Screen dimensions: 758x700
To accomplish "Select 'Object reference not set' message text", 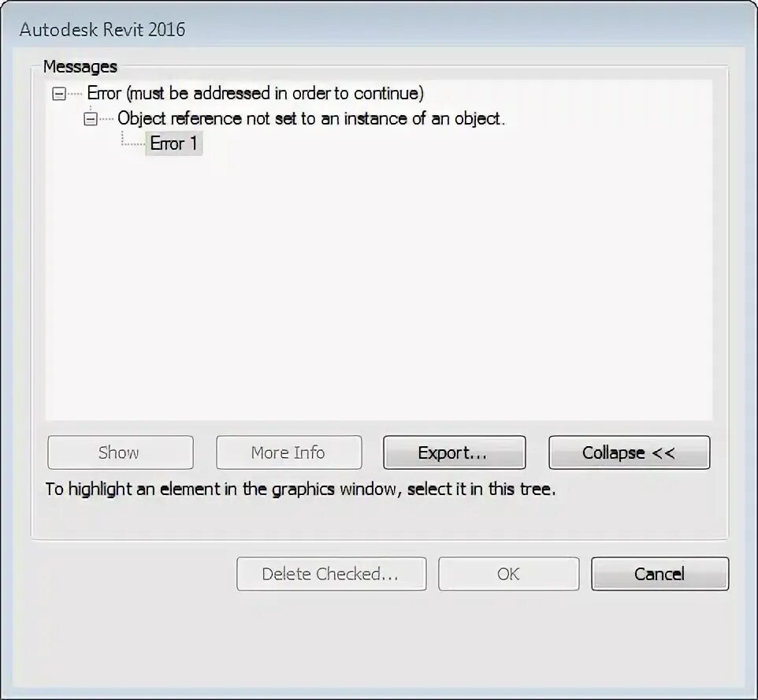I will [311, 118].
